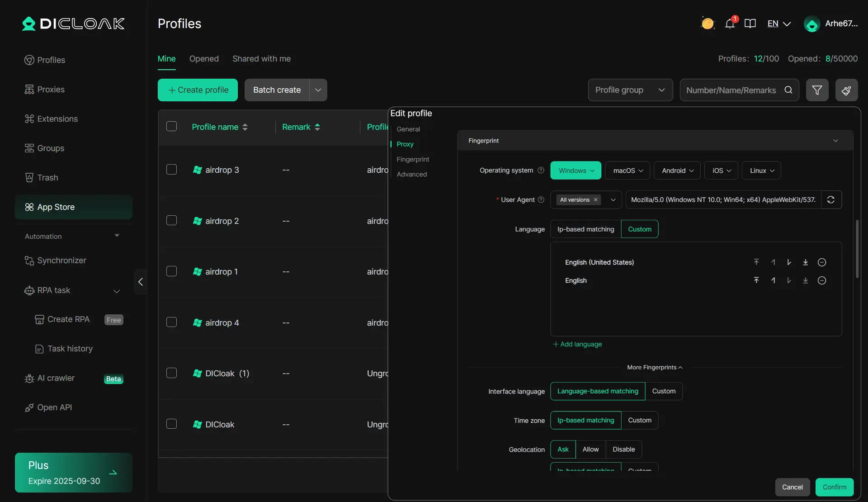Click the Add language link
The height and width of the screenshot is (502, 868).
[x=577, y=344]
